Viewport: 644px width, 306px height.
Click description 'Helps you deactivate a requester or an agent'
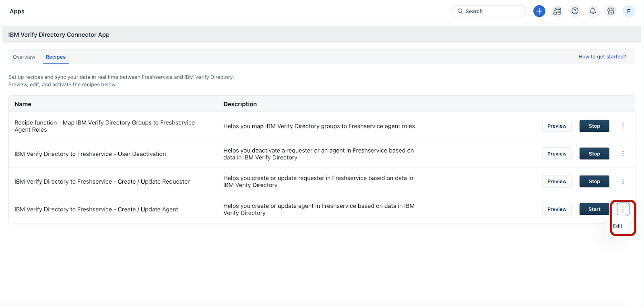click(x=318, y=154)
